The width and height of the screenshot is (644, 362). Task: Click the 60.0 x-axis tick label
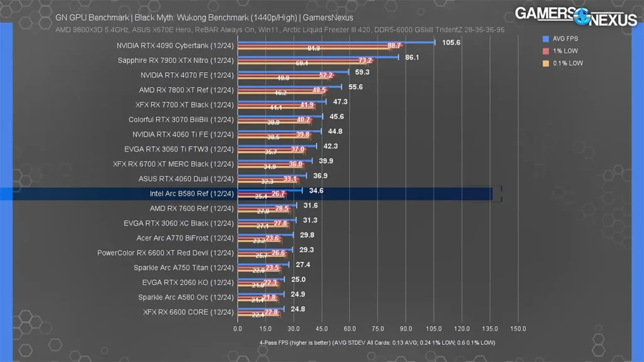point(350,329)
